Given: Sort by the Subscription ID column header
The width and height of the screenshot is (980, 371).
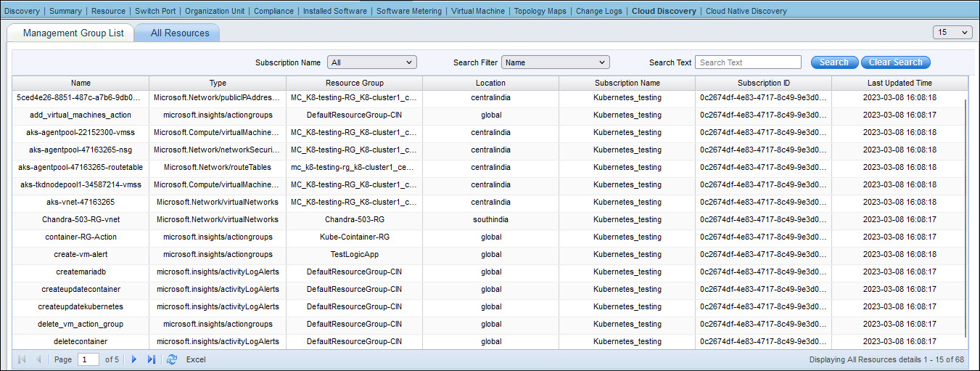Looking at the screenshot, I should point(764,83).
